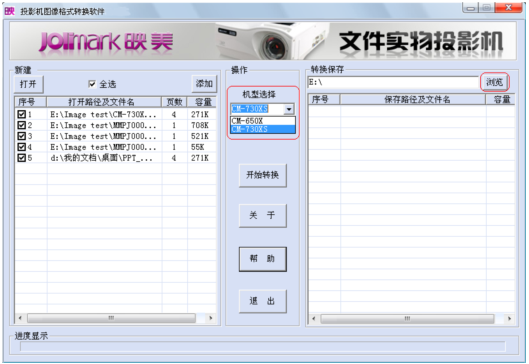The height and width of the screenshot is (364, 529).
Task: Click left list scroll-right arrow
Action: pyautogui.click(x=211, y=318)
